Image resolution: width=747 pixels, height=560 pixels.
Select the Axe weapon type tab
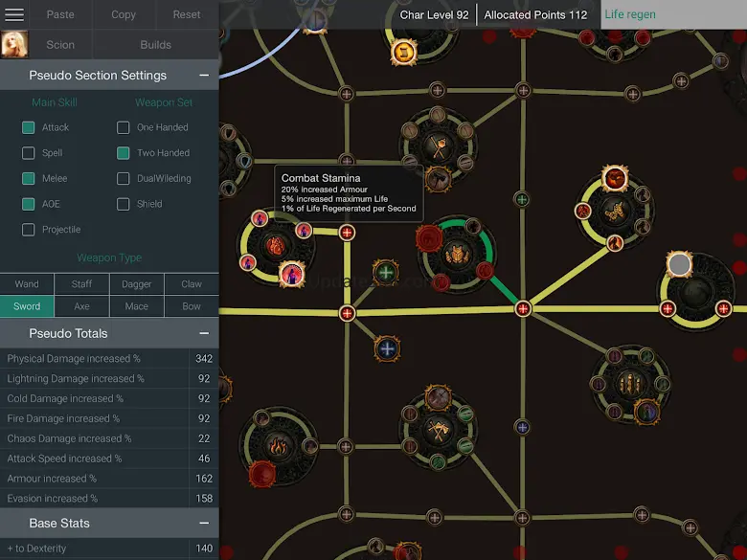tap(81, 306)
